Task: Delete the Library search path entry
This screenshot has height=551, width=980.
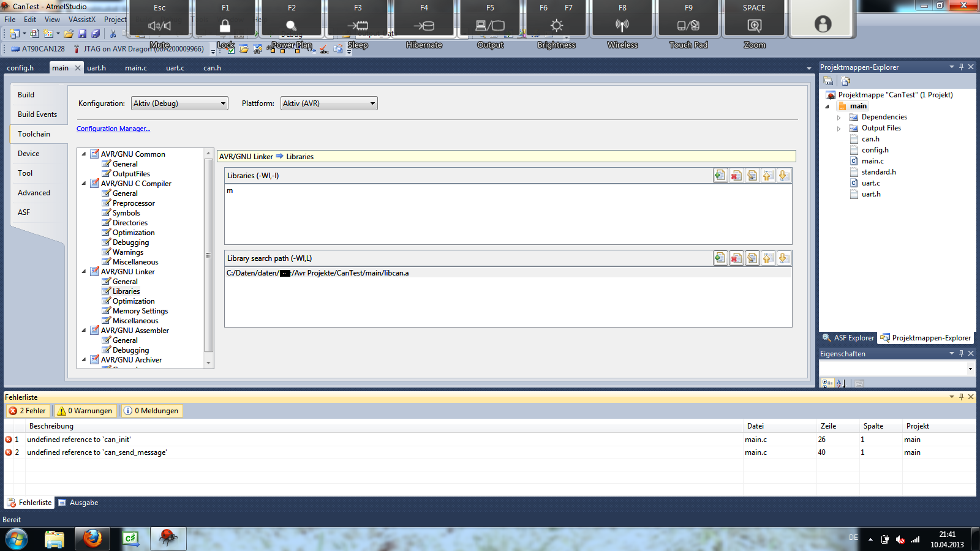Action: tap(736, 258)
